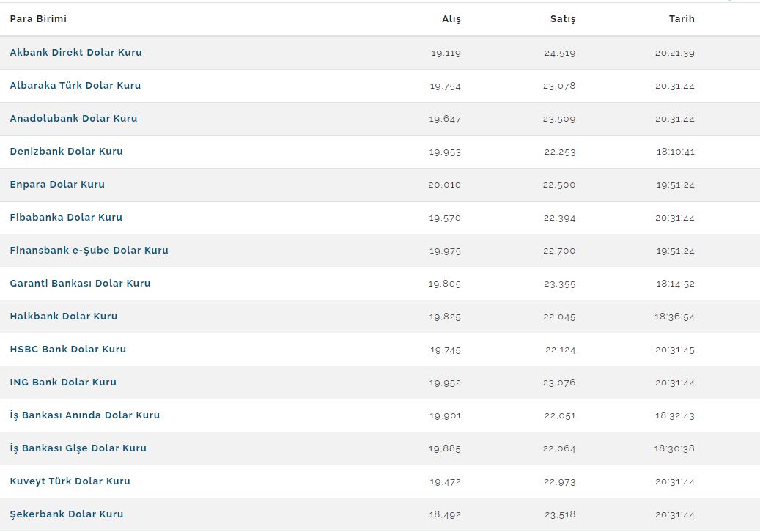760x532 pixels.
Task: Select Şekerbank Dolar Kuru link
Action: point(67,514)
